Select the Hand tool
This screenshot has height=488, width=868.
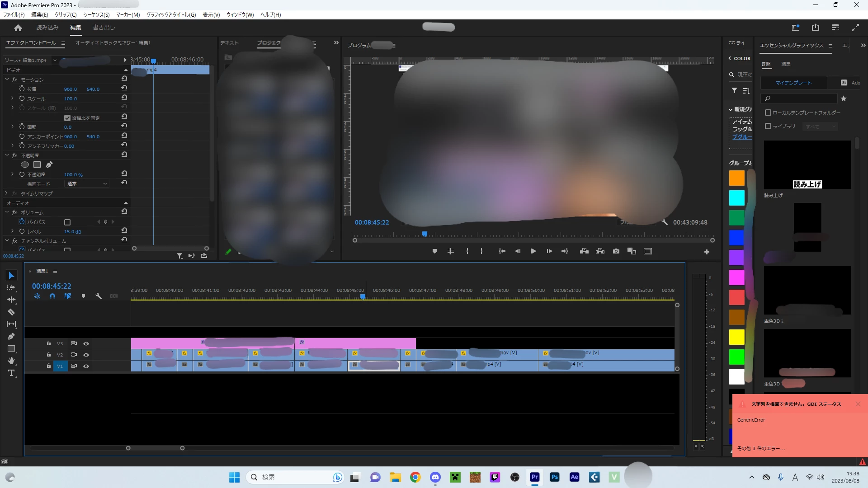coord(11,361)
